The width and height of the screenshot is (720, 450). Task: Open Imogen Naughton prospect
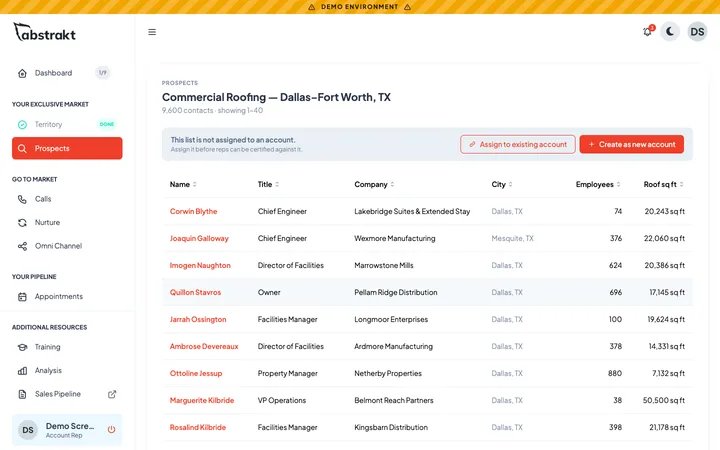coord(200,265)
